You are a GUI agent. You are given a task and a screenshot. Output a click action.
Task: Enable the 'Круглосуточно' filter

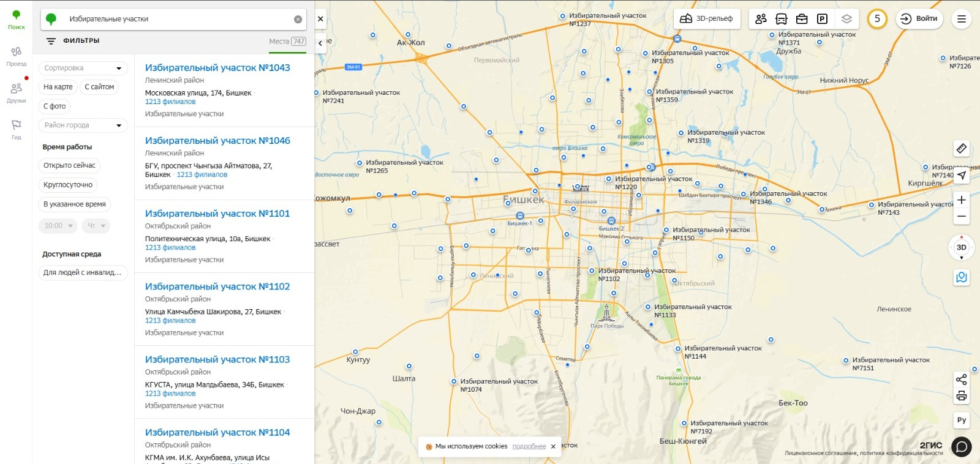coord(68,185)
